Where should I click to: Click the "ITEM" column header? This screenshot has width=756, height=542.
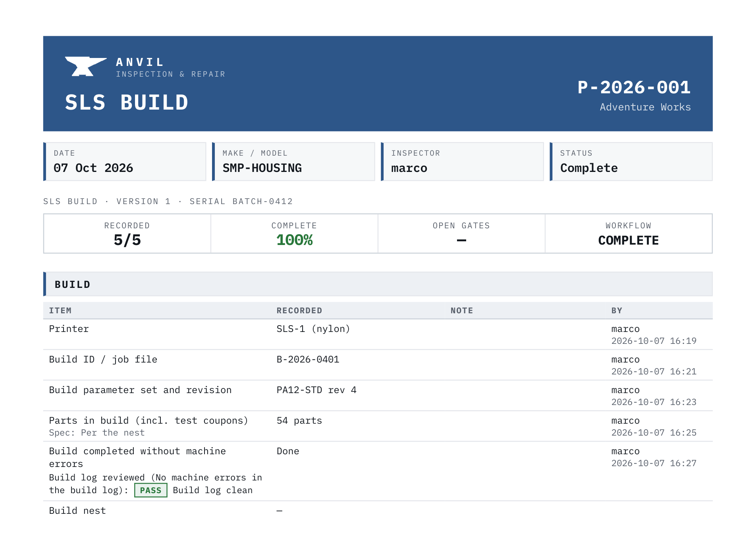[60, 311]
